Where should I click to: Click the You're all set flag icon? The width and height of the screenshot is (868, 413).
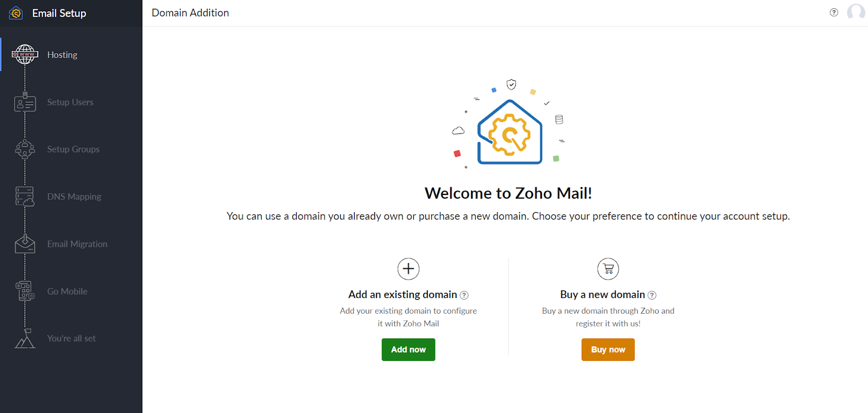coord(25,338)
